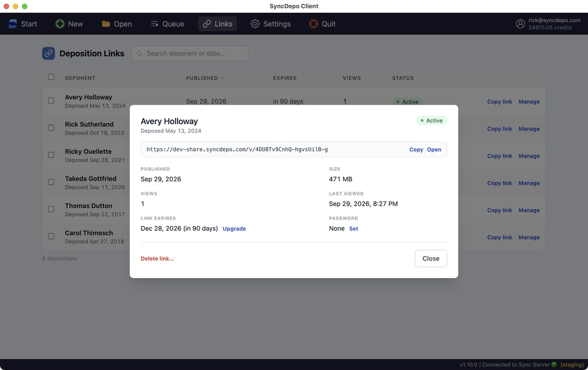
Task: Toggle the select-all checkbox in table header
Action: 51,77
